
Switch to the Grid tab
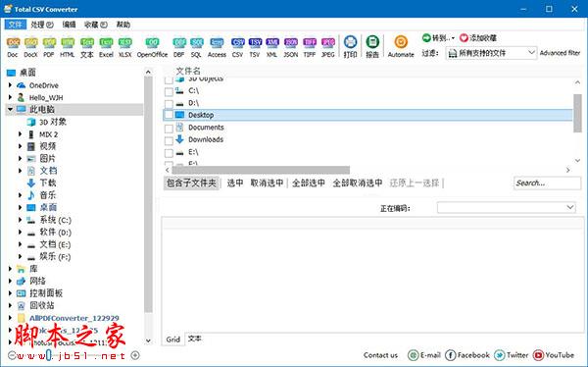tap(173, 340)
